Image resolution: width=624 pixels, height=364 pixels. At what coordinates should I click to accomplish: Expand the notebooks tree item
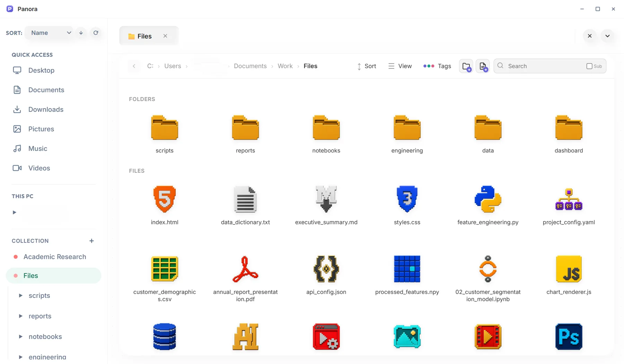20,336
